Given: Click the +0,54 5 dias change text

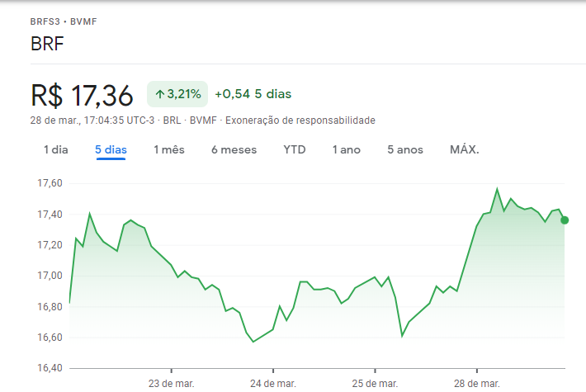Looking at the screenshot, I should click(253, 94).
